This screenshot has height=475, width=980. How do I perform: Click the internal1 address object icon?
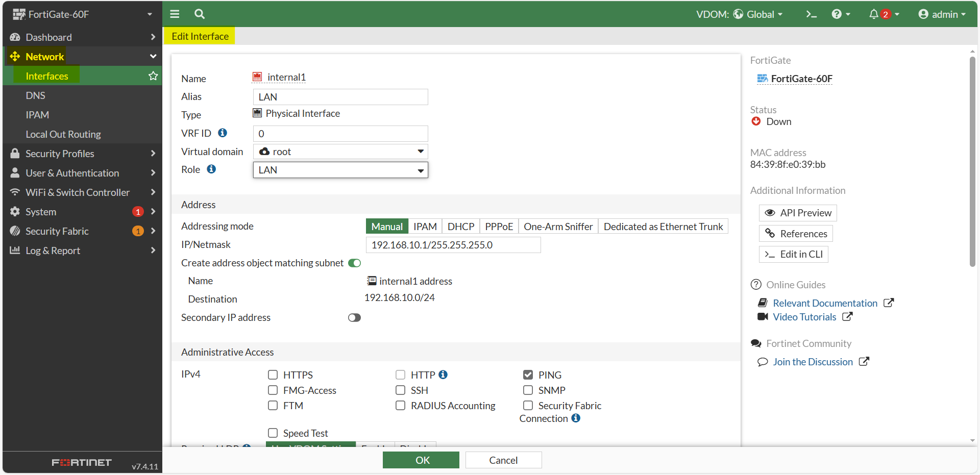coord(372,281)
